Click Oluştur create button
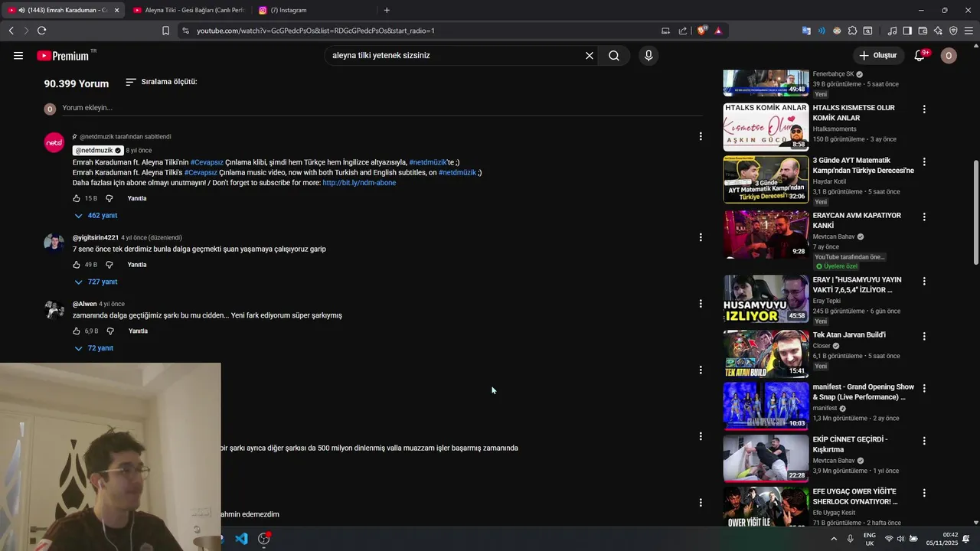Screen dimensions: 980x551 coord(877,55)
